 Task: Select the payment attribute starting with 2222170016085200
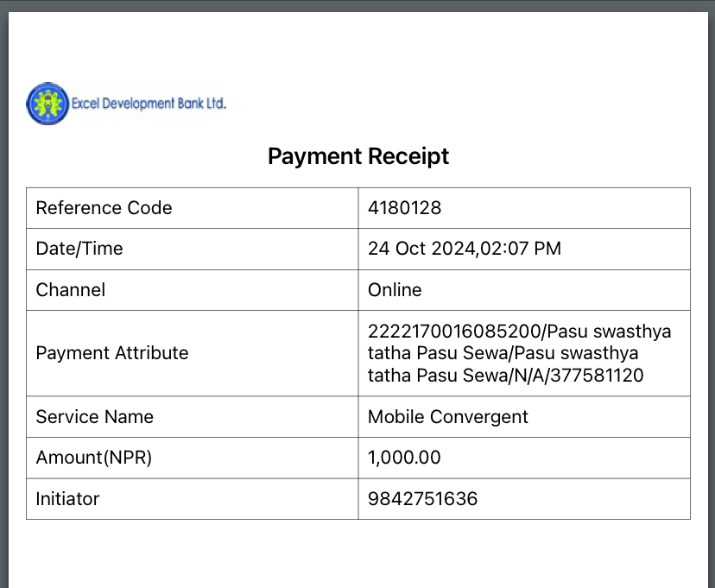[x=519, y=353]
